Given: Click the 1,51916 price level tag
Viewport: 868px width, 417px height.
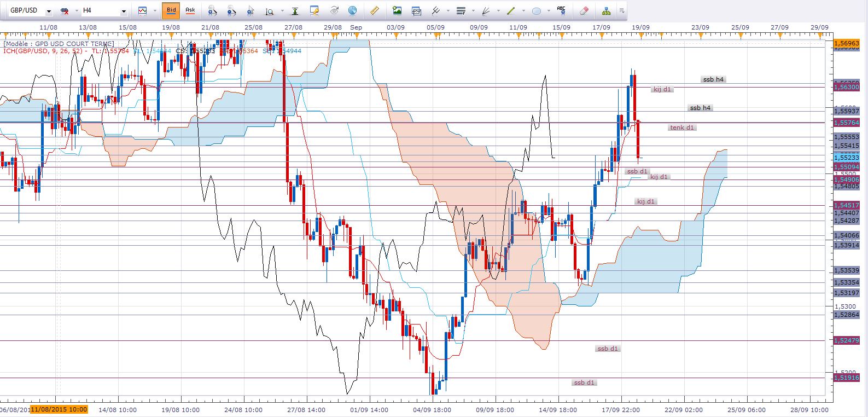Looking at the screenshot, I should point(847,378).
